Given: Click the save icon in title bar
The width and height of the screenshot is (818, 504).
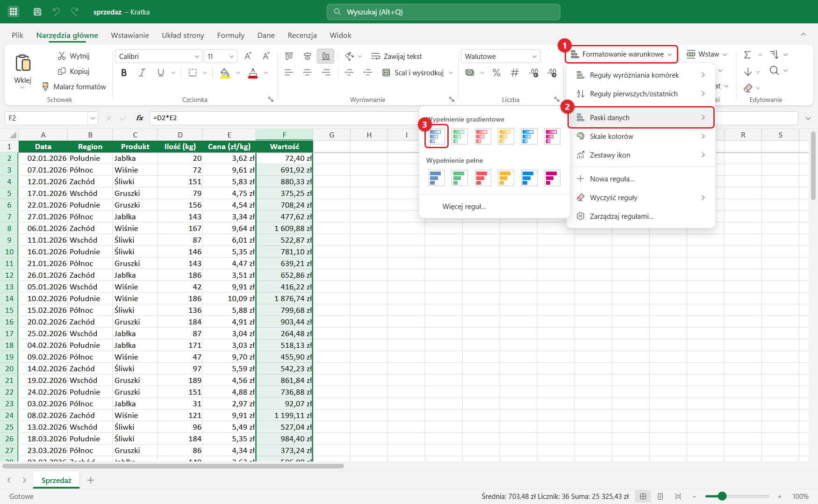Looking at the screenshot, I should click(x=37, y=12).
